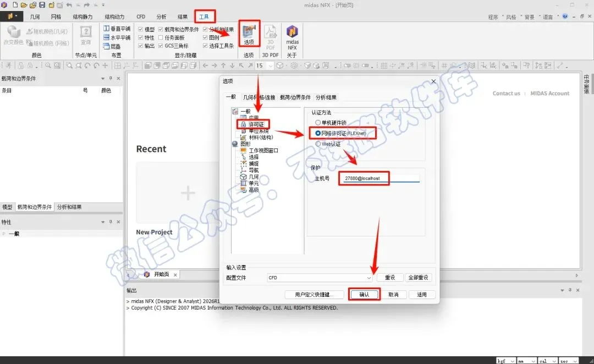Click the blue help question mark icon
Viewport: 594px width, 364px height.
click(x=565, y=16)
